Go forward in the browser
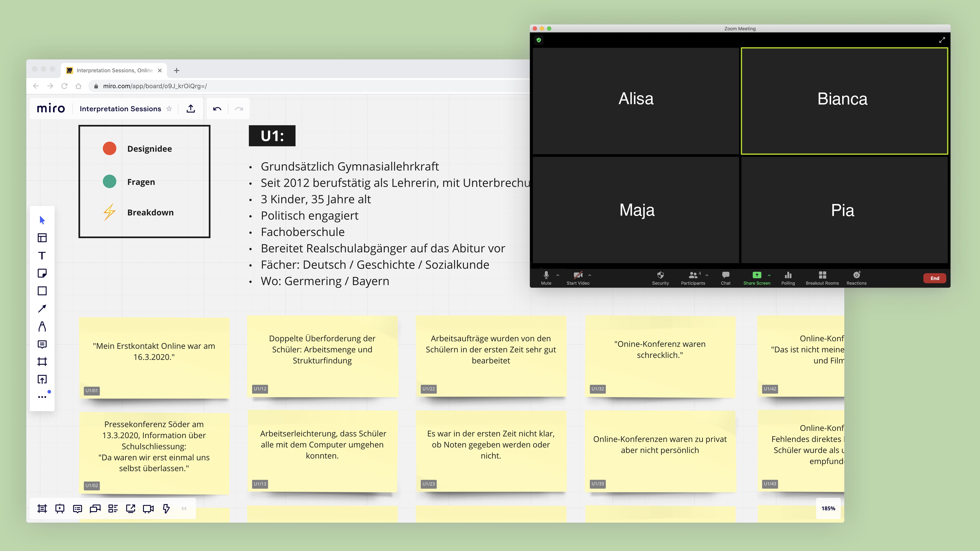Viewport: 980px width, 551px height. 50,86
